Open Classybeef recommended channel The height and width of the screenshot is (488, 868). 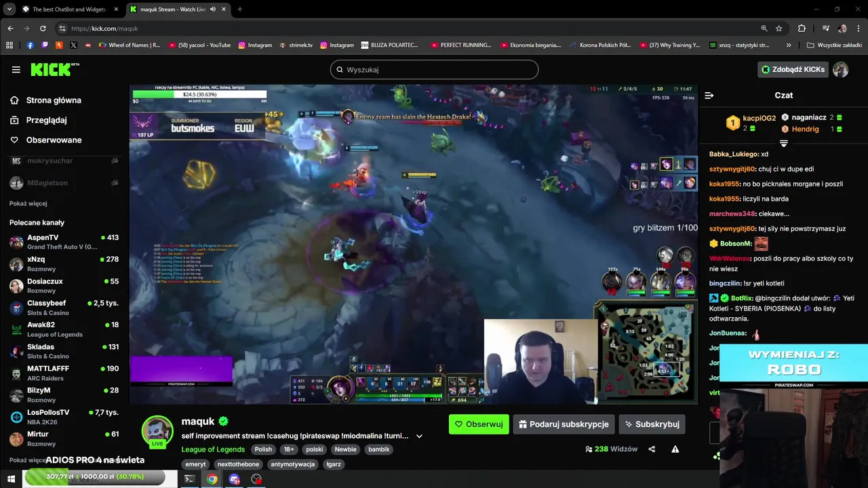point(64,307)
